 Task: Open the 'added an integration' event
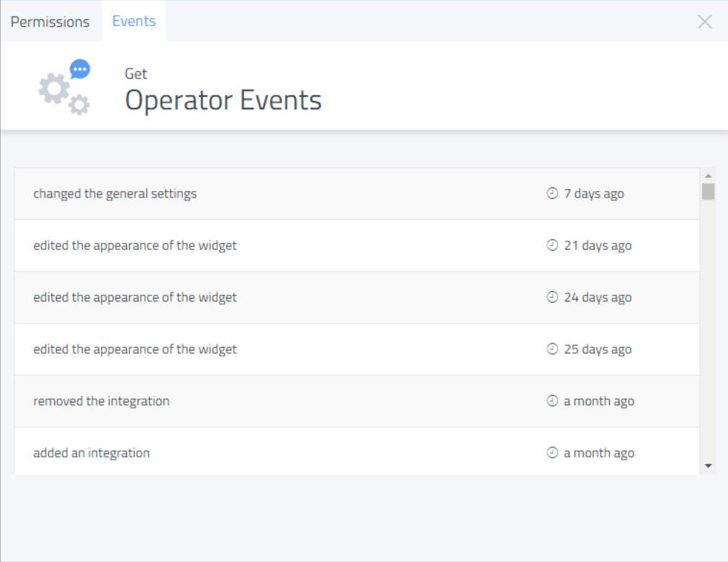pos(91,453)
